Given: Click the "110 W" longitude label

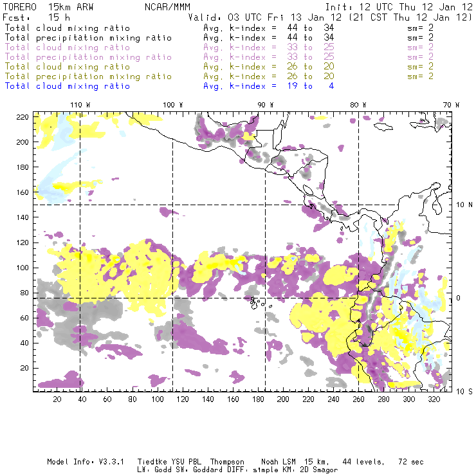Looking at the screenshot, I should [x=80, y=105].
